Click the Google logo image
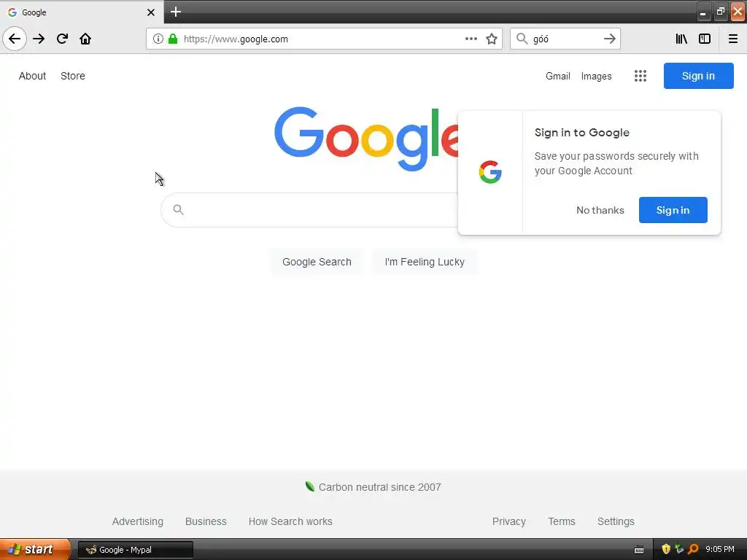Screen dimensions: 747x560 coord(366,138)
